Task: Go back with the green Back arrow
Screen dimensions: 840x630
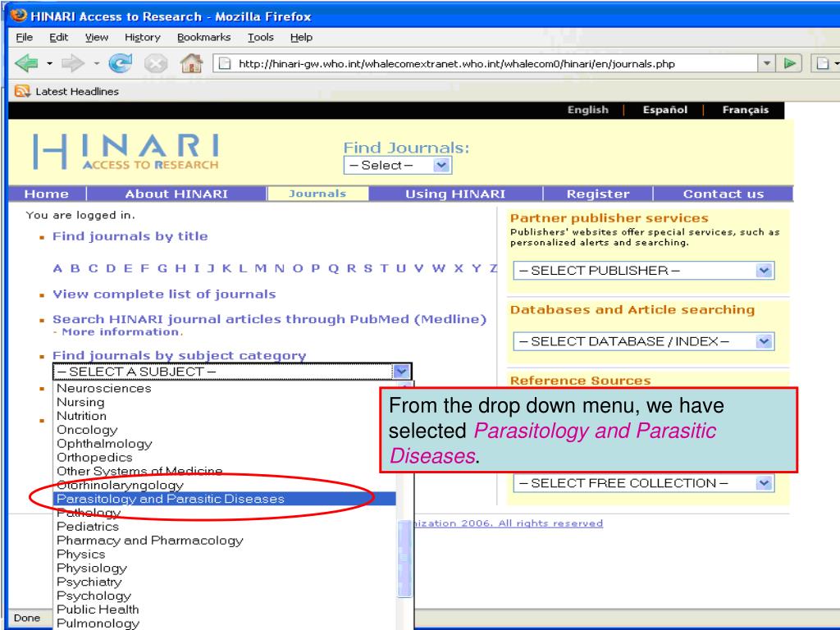Action: pos(27,64)
